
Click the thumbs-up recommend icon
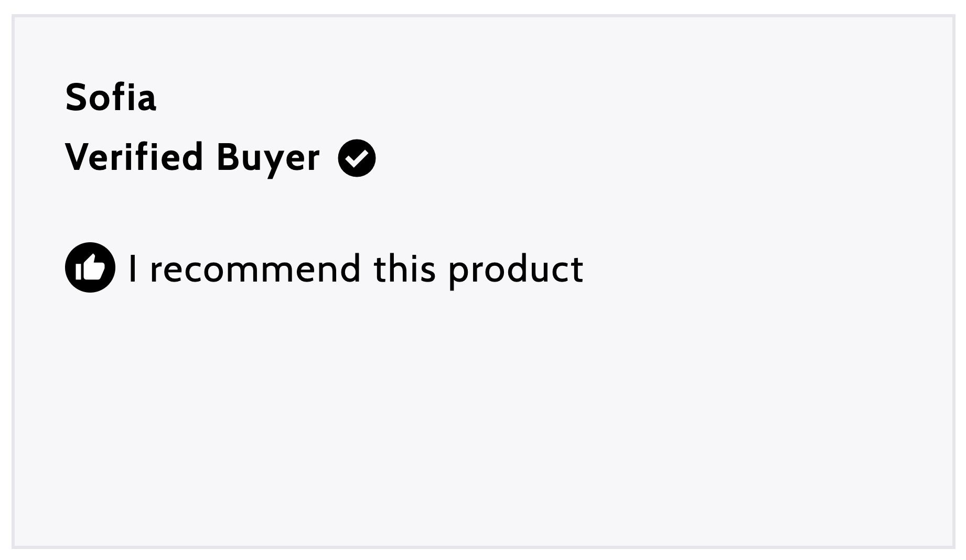pyautogui.click(x=90, y=267)
